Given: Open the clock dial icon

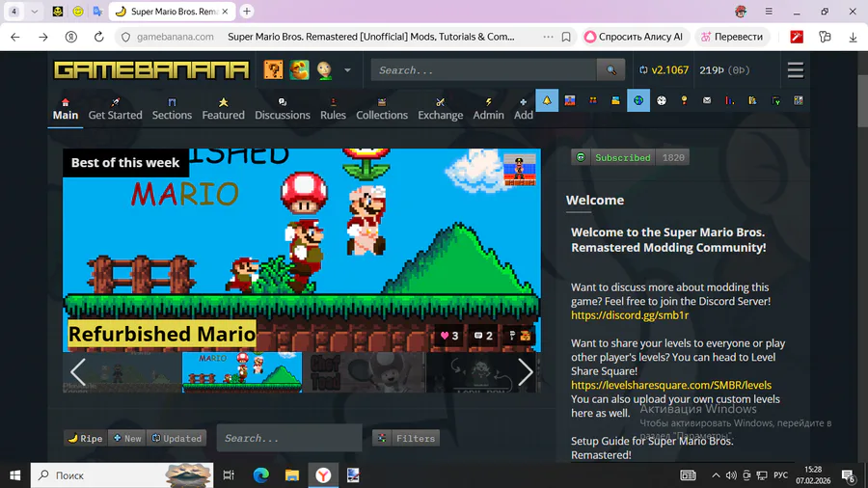Looking at the screenshot, I should [662, 100].
